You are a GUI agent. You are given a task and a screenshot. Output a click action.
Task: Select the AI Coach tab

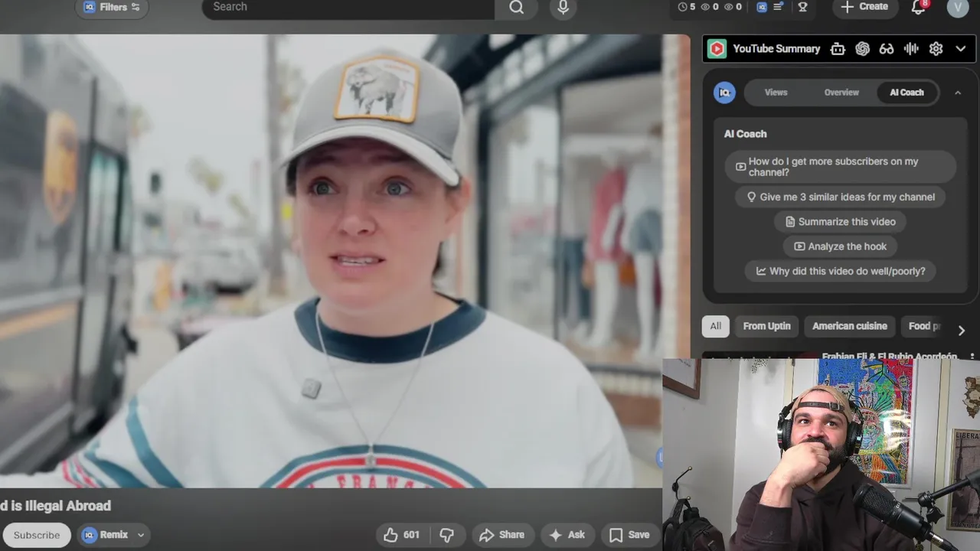point(906,93)
